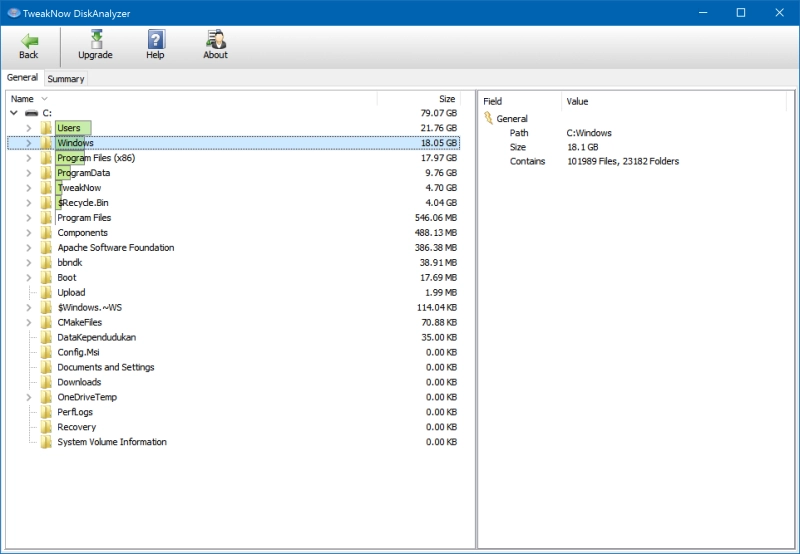Click the Recovery folder icon
Viewport: 800px width, 554px height.
coord(46,427)
